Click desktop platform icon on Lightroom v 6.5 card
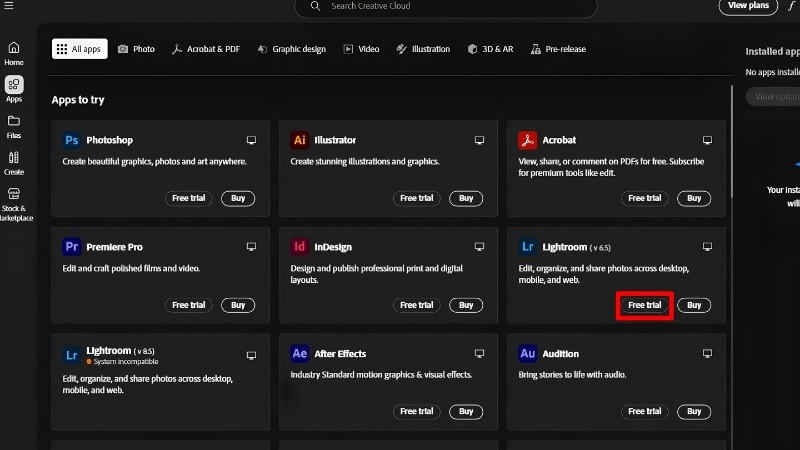This screenshot has width=800, height=450. [x=707, y=247]
